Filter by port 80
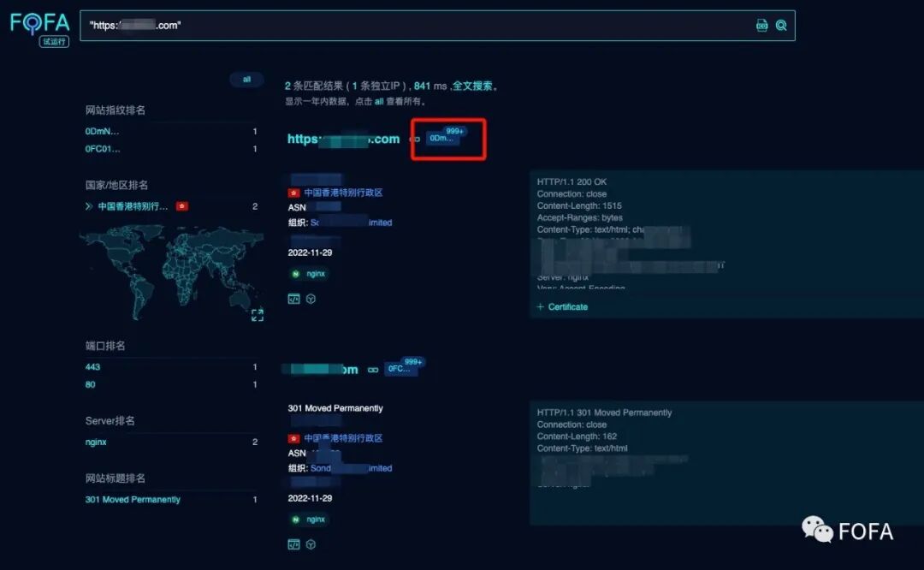Screen dimensions: 924x570 (90, 384)
